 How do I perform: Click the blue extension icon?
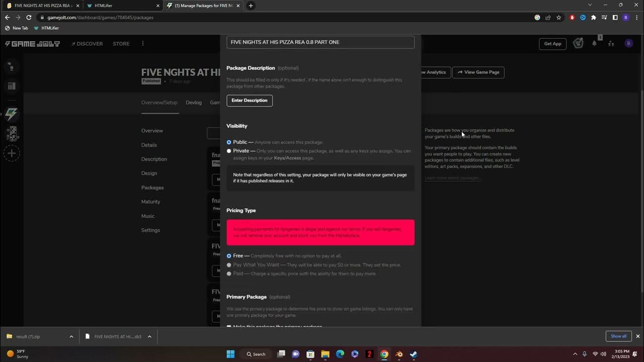tap(583, 17)
